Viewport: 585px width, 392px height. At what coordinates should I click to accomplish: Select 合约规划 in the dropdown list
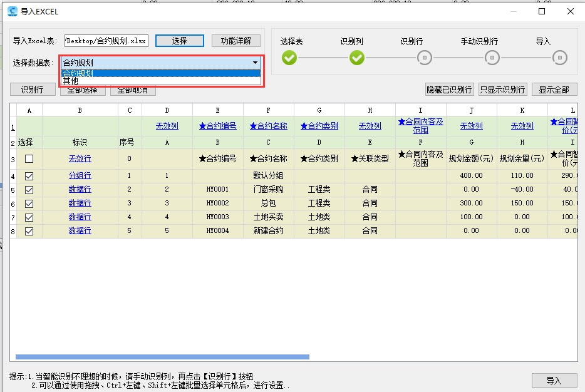[x=161, y=73]
